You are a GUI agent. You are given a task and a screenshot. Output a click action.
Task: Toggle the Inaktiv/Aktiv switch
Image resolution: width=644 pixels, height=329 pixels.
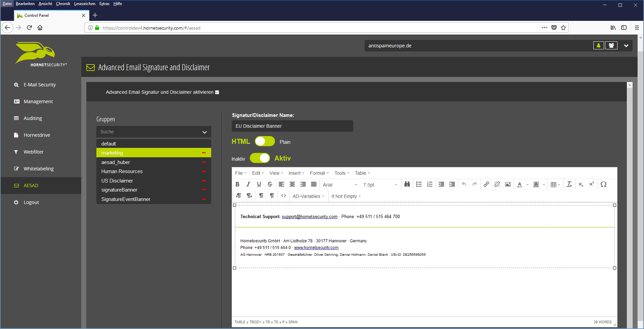click(260, 158)
